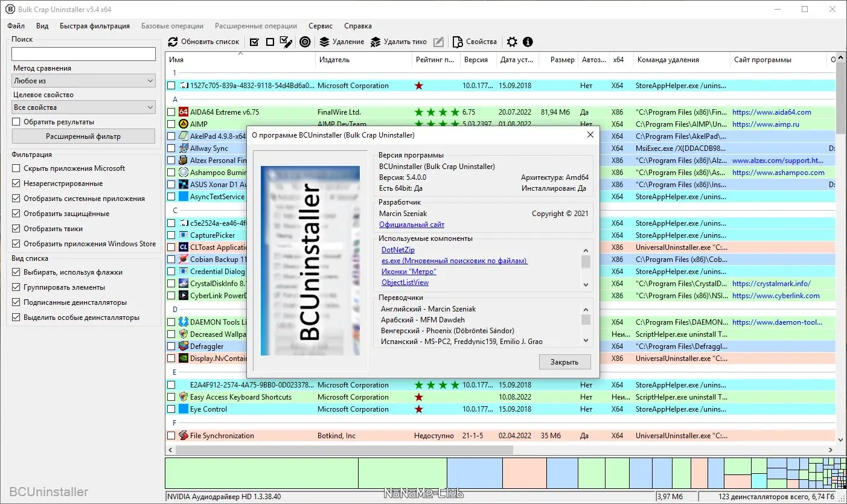Click Расширенный фильтр button
The image size is (847, 504).
[x=84, y=136]
